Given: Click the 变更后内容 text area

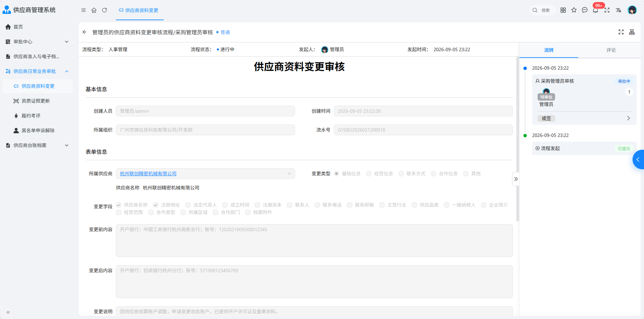Looking at the screenshot, I should click(314, 282).
